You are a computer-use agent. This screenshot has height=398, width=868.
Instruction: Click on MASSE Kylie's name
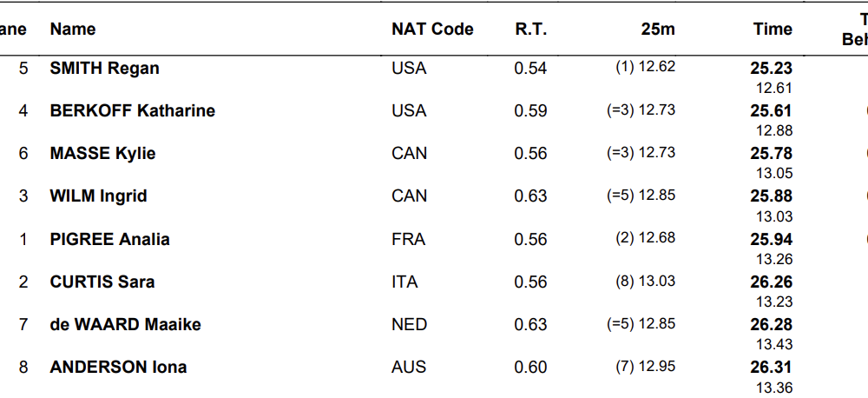point(102,153)
